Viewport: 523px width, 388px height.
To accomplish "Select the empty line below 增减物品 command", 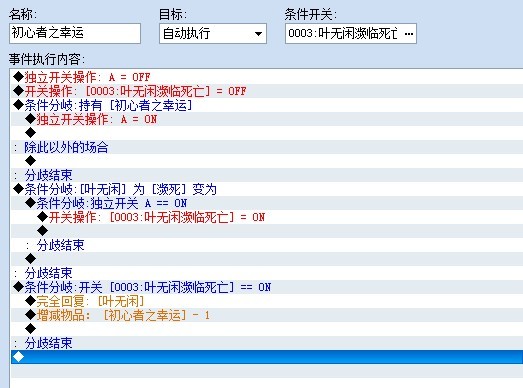I will coord(267,329).
